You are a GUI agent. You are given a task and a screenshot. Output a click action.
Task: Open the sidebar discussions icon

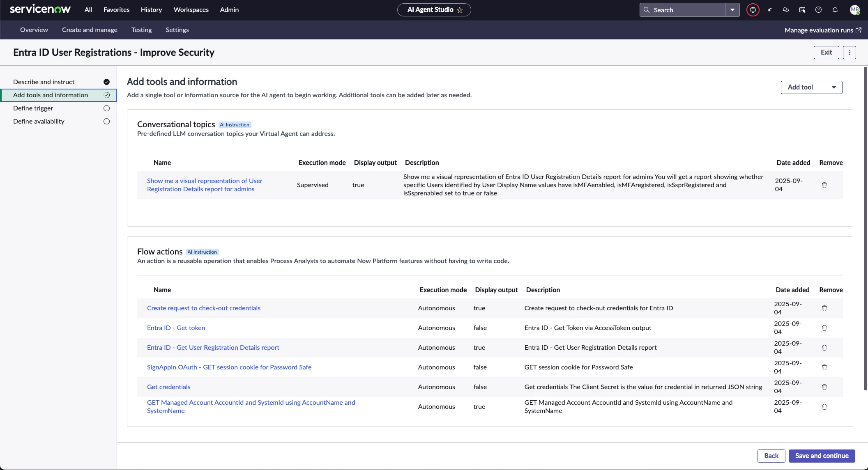pyautogui.click(x=802, y=10)
